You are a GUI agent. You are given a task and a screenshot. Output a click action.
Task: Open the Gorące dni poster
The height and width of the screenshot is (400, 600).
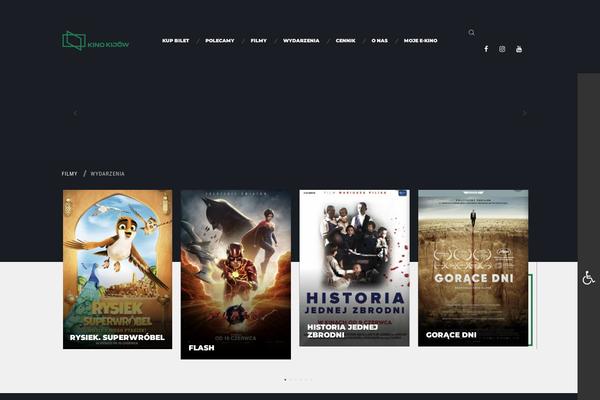click(x=473, y=268)
